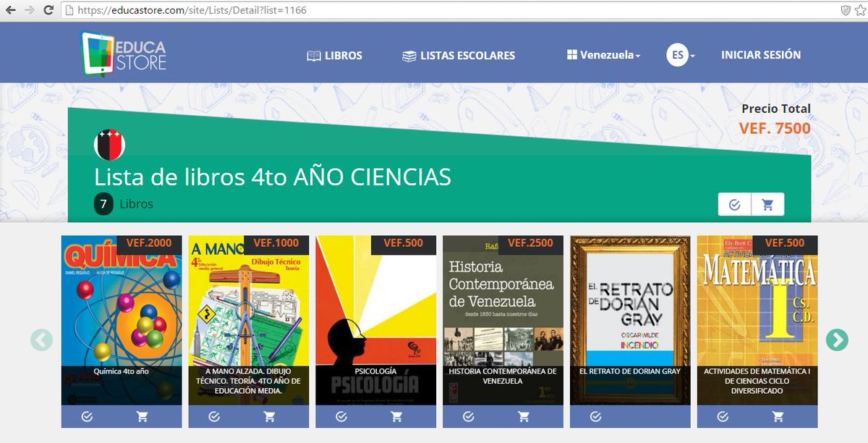Open El Retrato de Dorian Gray cover
868x443 pixels.
630,320
